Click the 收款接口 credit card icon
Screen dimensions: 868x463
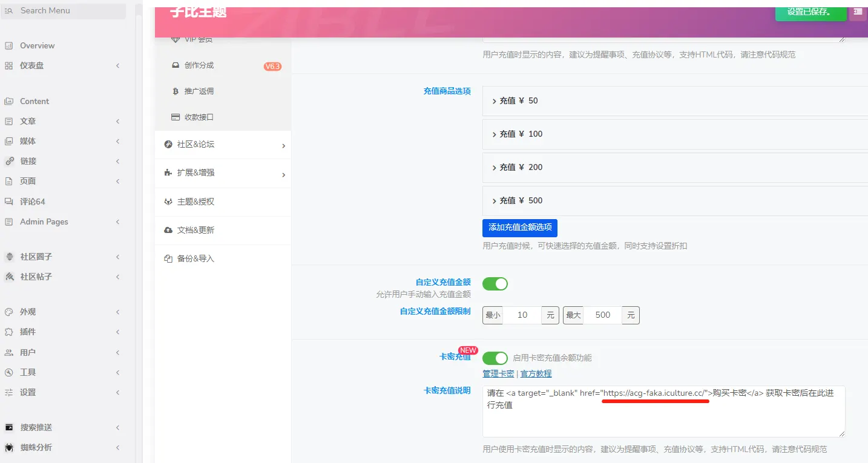coord(176,117)
